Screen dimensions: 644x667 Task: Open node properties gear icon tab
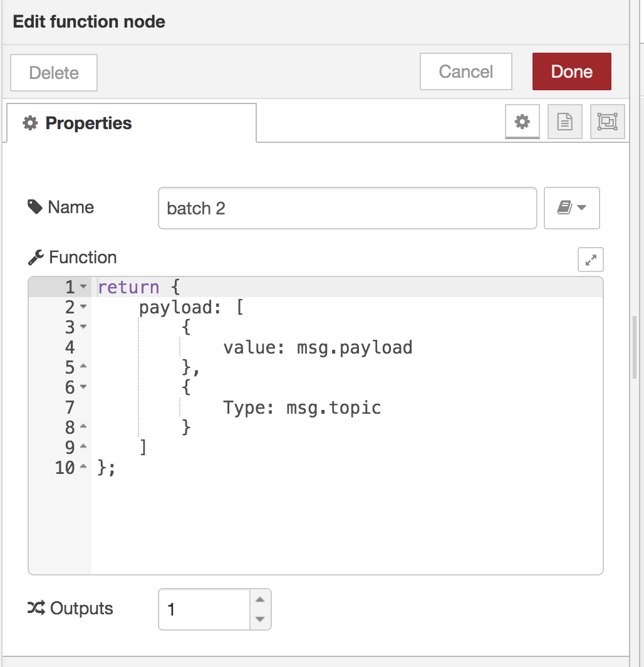coord(522,122)
